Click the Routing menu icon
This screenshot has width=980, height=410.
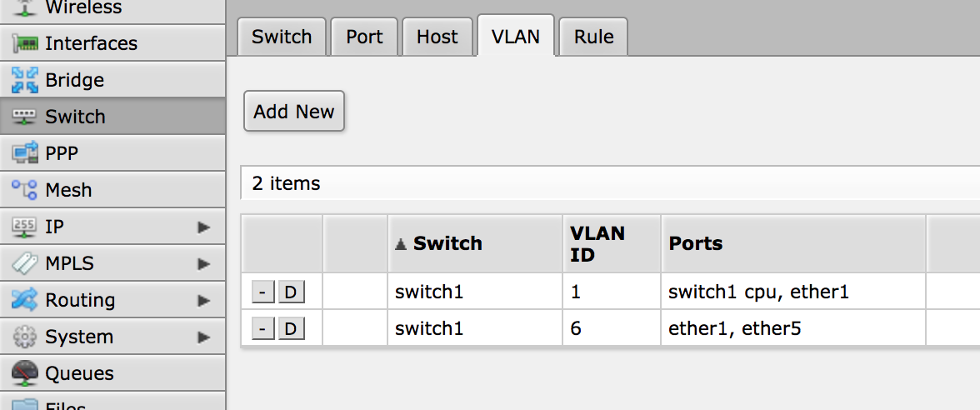(24, 300)
